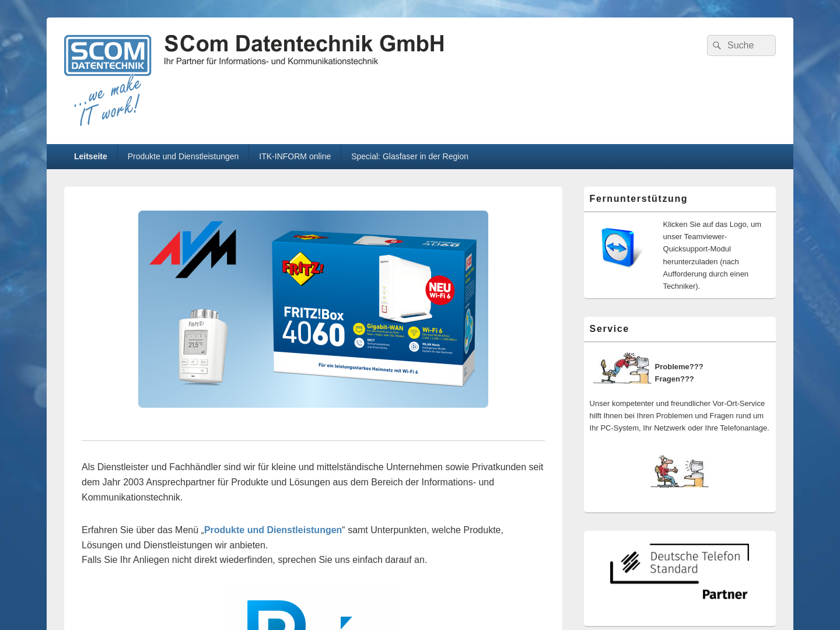This screenshot has height=630, width=840.
Task: Click the AVM FRITZ!Box 4060 banner
Action: (313, 309)
